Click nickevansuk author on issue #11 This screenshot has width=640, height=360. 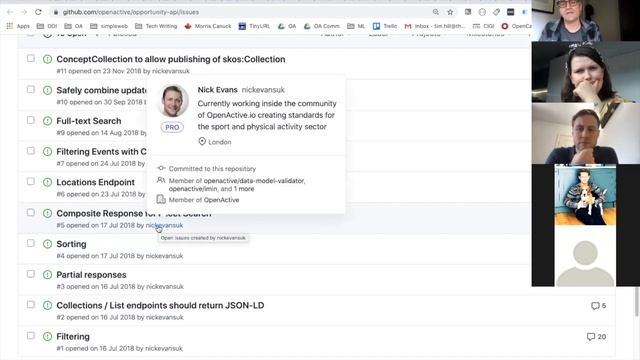[x=171, y=71]
